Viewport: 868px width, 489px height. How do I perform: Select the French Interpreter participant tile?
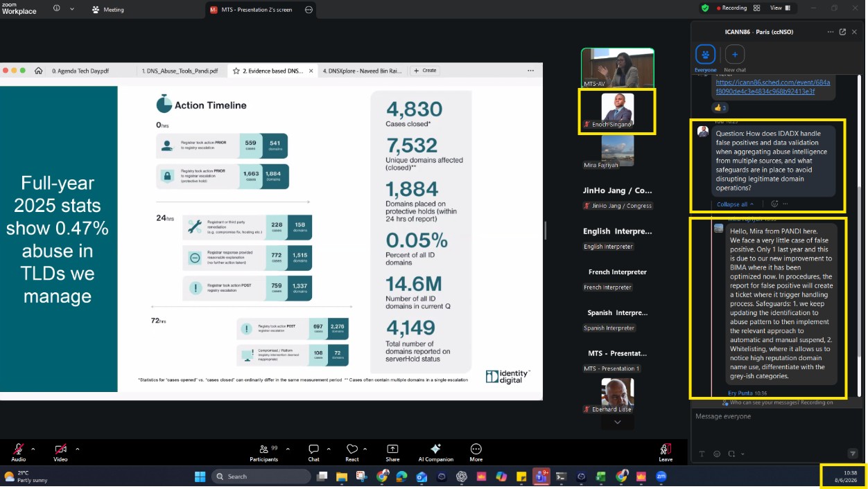click(x=617, y=278)
